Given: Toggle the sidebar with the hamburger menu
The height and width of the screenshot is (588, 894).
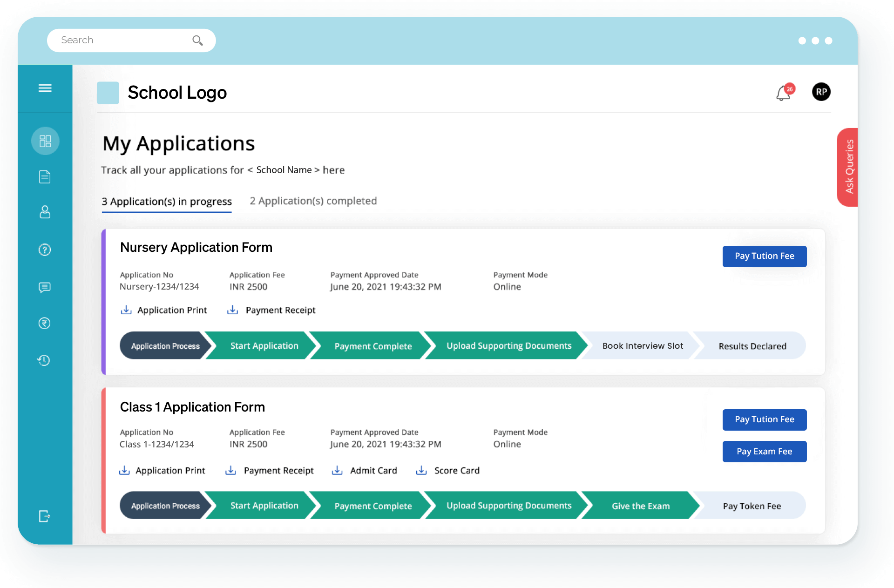Looking at the screenshot, I should pyautogui.click(x=45, y=88).
